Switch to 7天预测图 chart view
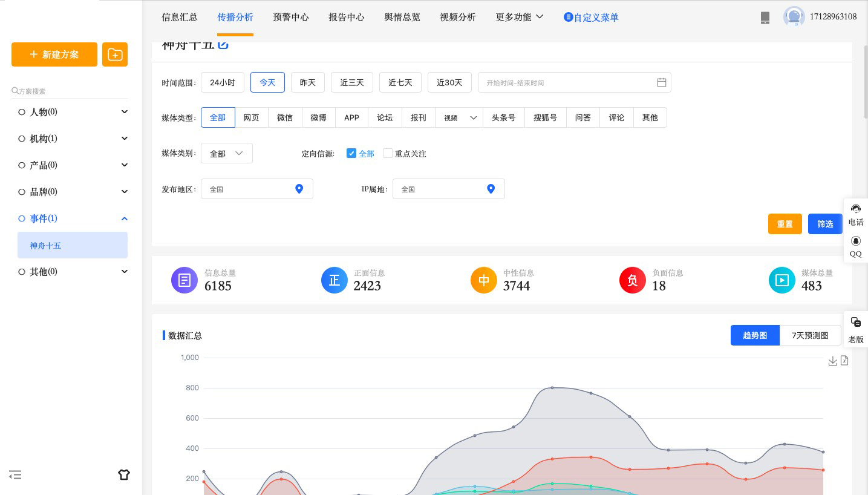The height and width of the screenshot is (495, 868). (x=810, y=335)
